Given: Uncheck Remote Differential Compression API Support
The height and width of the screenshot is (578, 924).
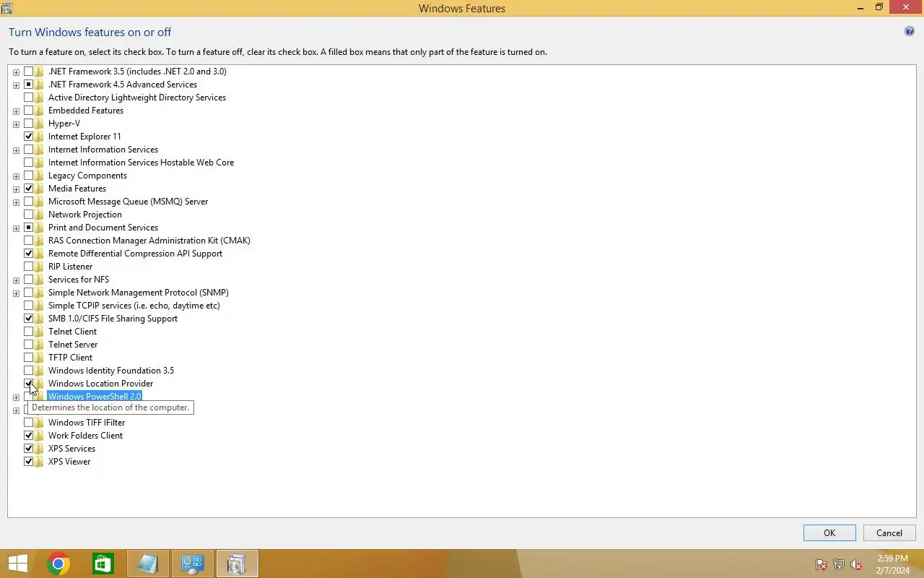Looking at the screenshot, I should 29,254.
